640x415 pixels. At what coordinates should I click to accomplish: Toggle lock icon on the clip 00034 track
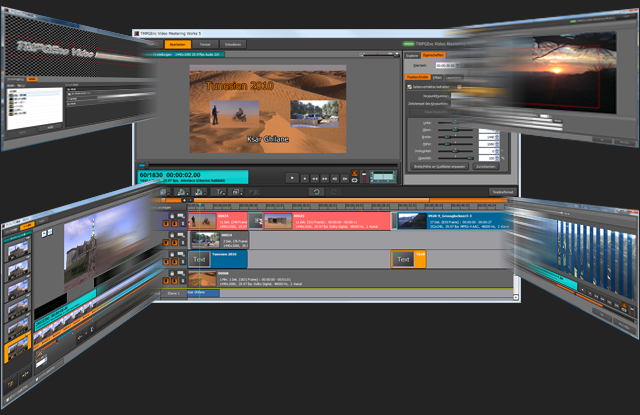click(172, 216)
